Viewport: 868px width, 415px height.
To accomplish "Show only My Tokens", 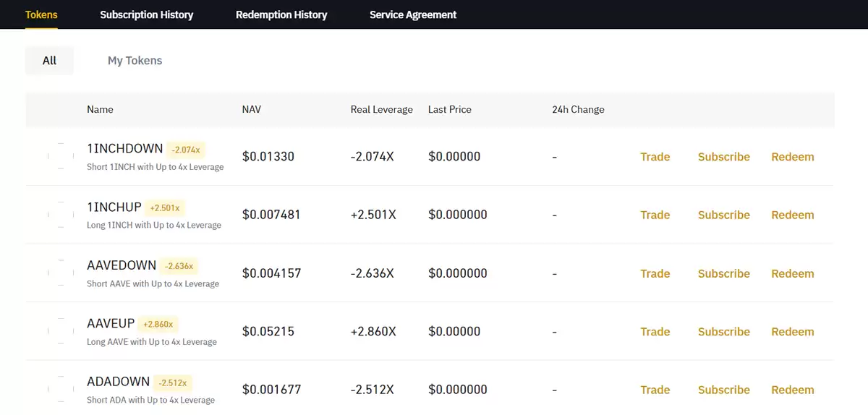I will (x=135, y=61).
